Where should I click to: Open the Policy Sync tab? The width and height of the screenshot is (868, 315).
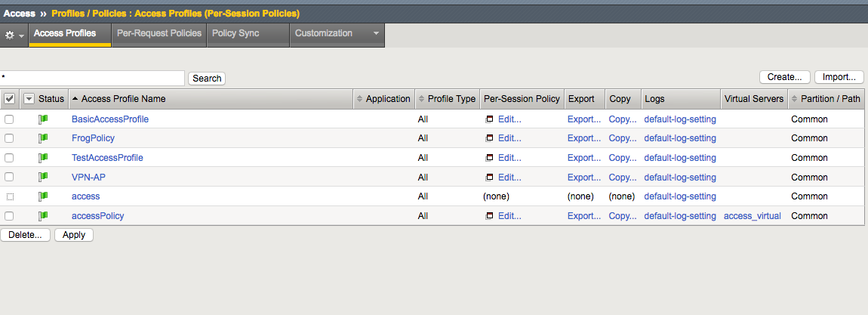248,33
